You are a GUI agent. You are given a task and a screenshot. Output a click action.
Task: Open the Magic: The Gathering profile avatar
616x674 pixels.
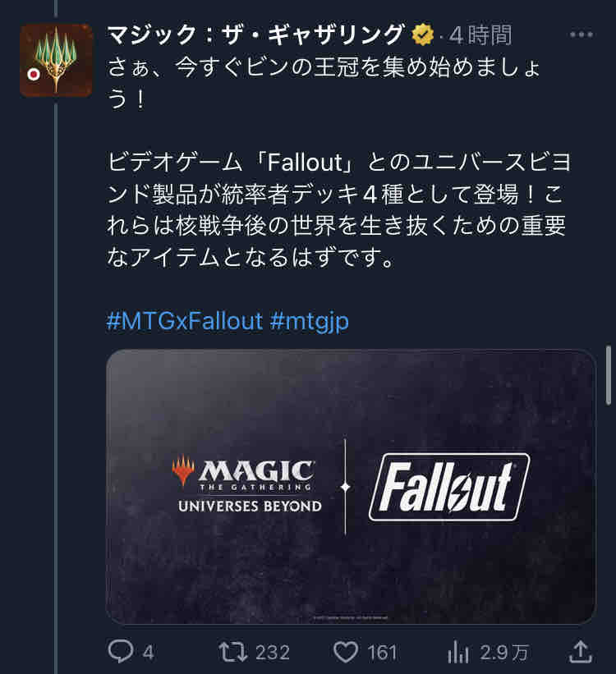[x=57, y=60]
